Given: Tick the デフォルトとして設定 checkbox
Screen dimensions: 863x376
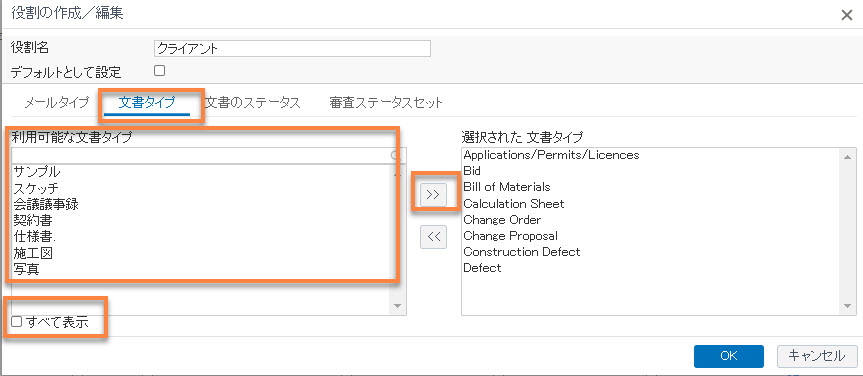Looking at the screenshot, I should click(159, 70).
